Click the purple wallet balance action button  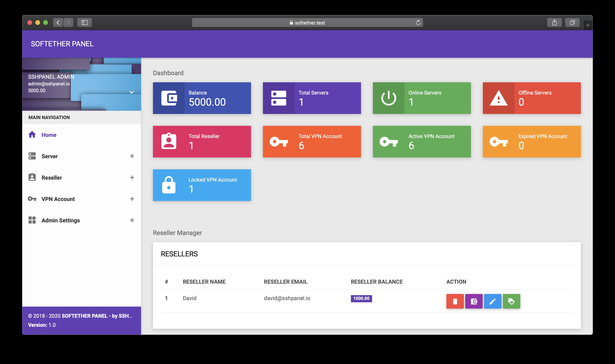point(474,301)
